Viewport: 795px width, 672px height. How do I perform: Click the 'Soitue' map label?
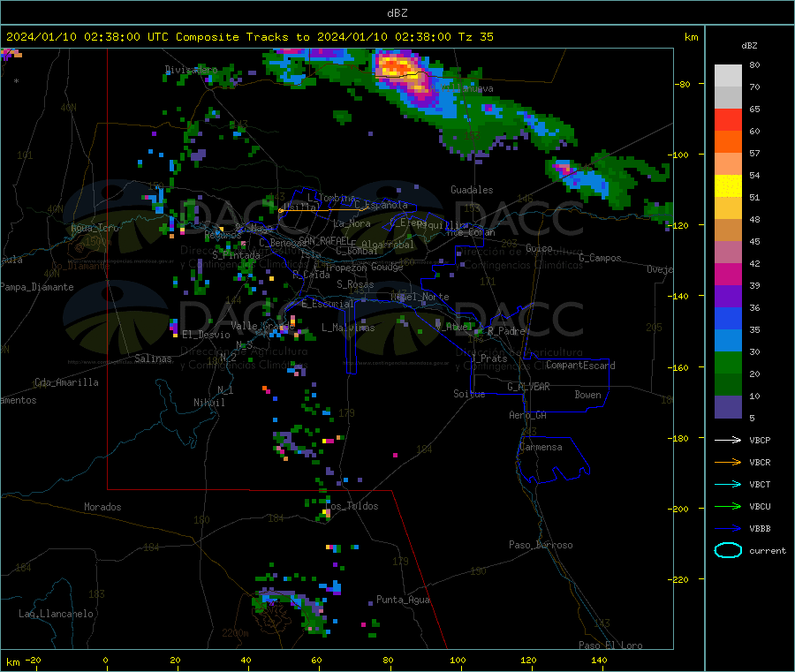pyautogui.click(x=469, y=393)
